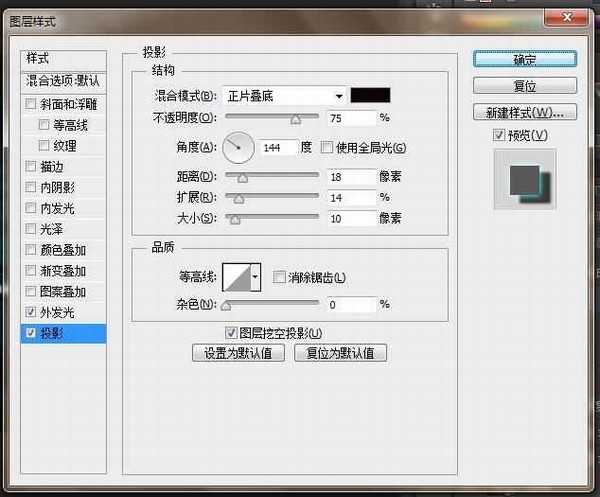Select the 投影 style row label
Screen dimensions: 600x497
tap(52, 333)
